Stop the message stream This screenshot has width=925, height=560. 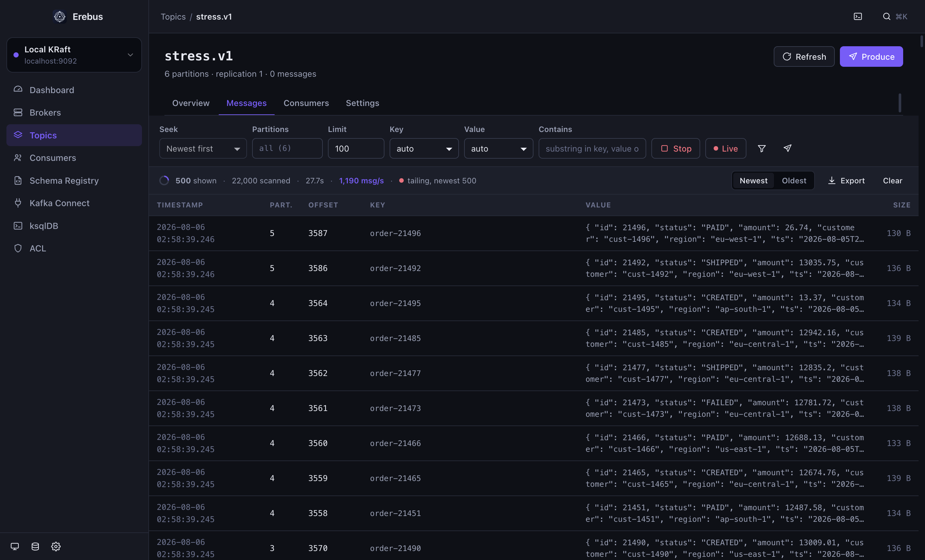click(675, 148)
